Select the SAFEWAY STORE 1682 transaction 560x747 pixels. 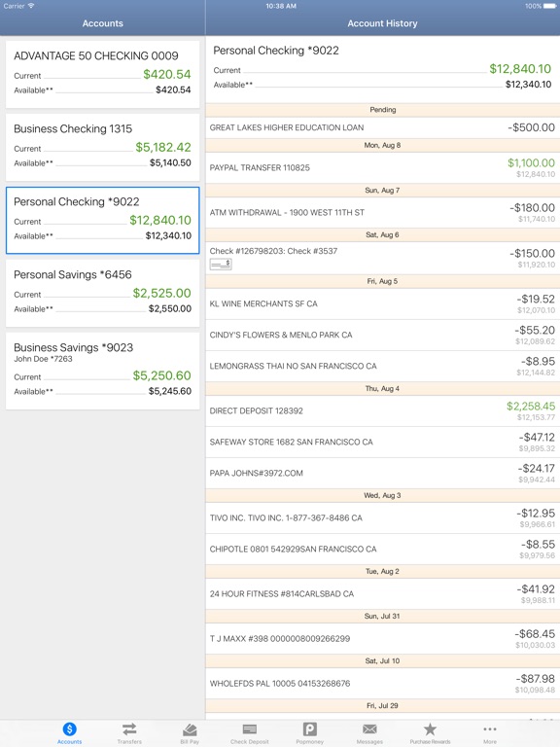(383, 443)
